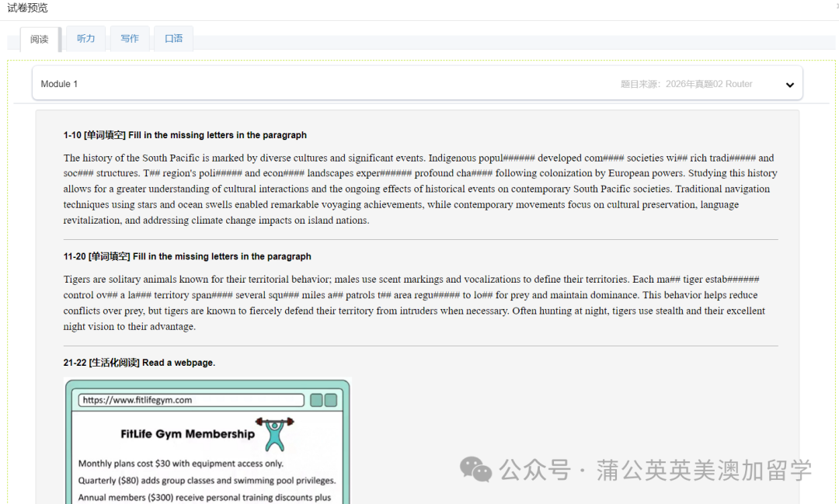Click the Quarterly ($80) plan line
This screenshot has height=504, width=839.
coord(207,481)
